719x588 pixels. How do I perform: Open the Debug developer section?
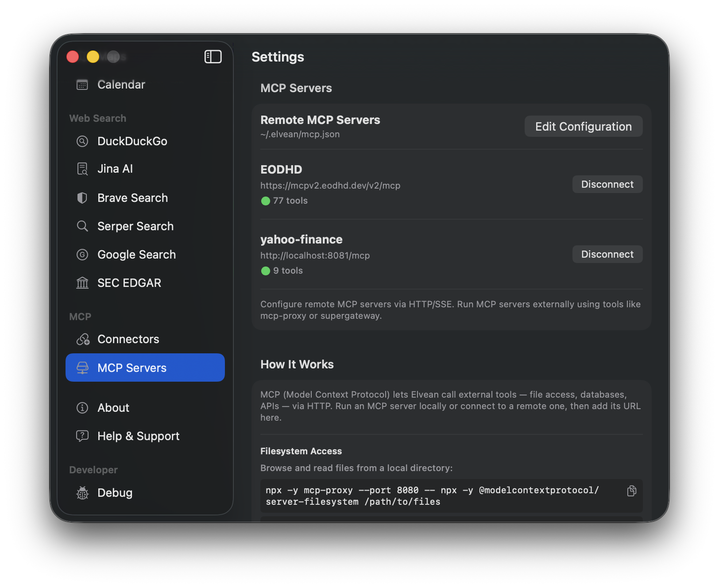pyautogui.click(x=145, y=493)
